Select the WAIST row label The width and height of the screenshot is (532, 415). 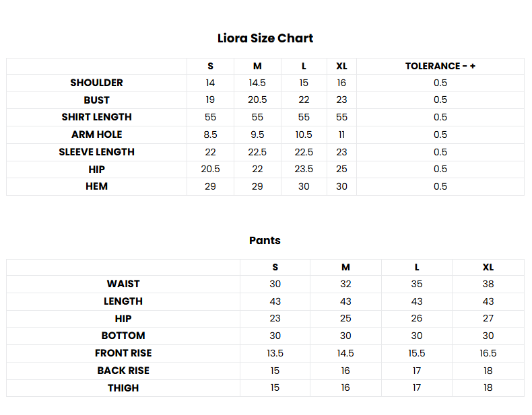(x=123, y=284)
